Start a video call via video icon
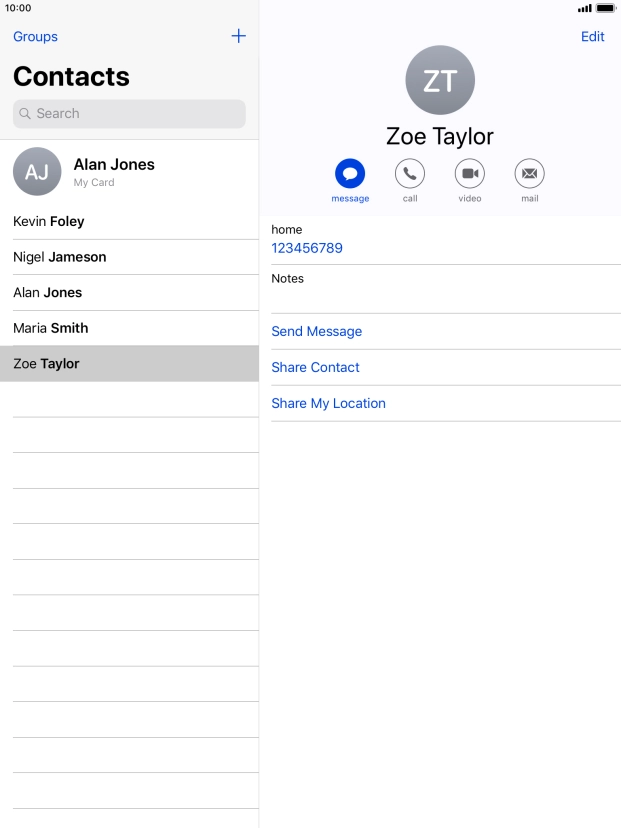The height and width of the screenshot is (828, 621). 470,174
